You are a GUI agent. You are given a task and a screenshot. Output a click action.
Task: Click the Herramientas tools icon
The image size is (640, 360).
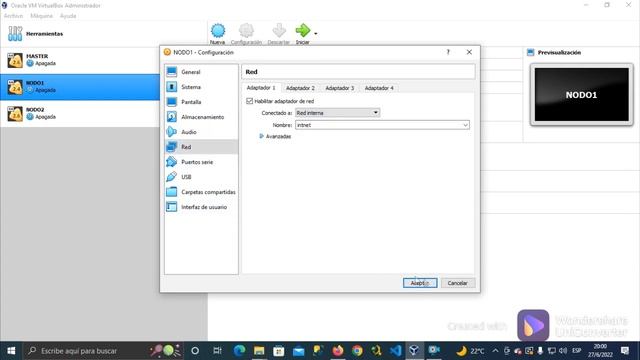[x=15, y=33]
